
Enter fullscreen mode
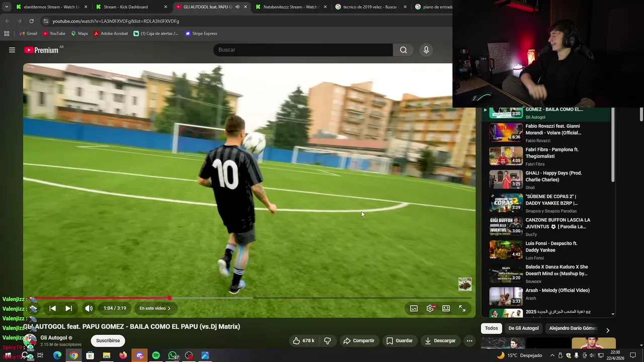[462, 308]
